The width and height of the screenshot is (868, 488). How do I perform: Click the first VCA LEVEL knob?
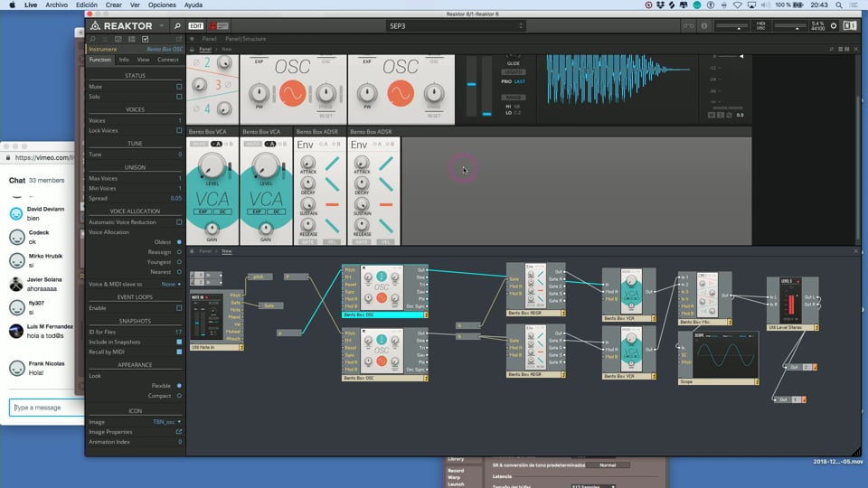point(212,164)
